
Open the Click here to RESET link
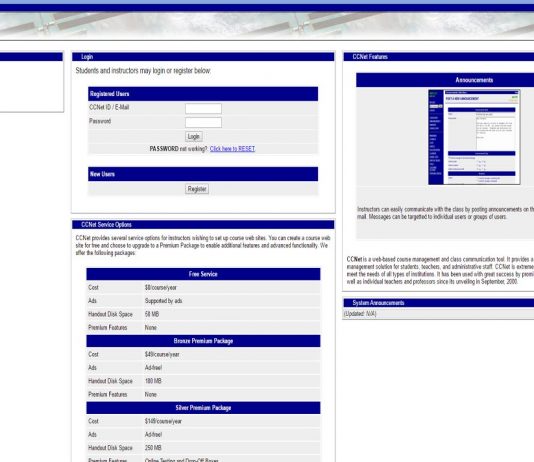pos(232,149)
